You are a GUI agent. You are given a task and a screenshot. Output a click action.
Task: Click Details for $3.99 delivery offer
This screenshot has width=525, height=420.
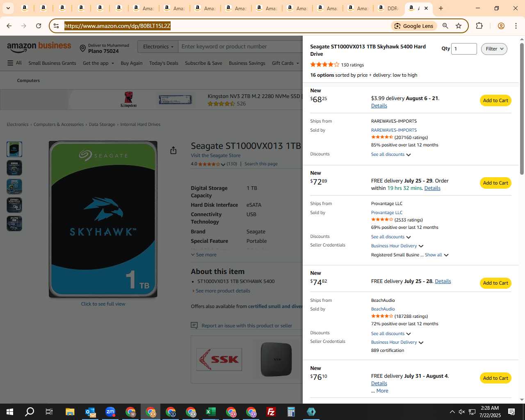point(379,106)
